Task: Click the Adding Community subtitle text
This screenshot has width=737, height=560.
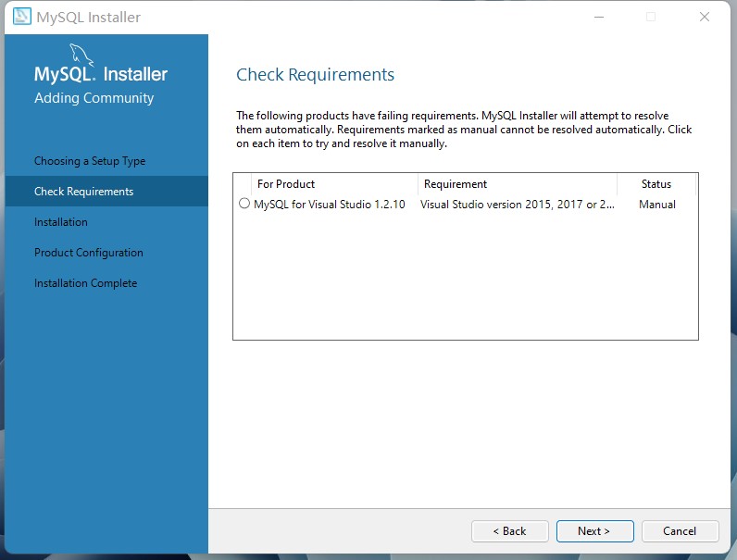Action: click(94, 98)
